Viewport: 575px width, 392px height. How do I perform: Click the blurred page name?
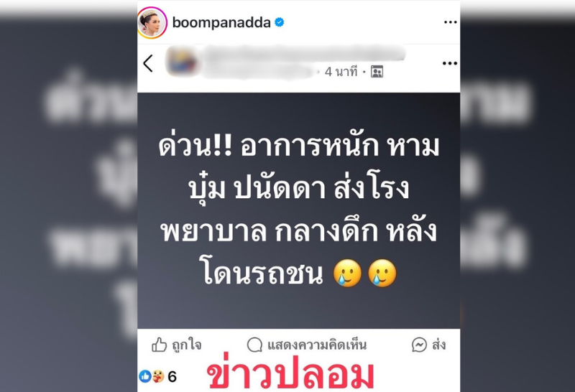304,55
